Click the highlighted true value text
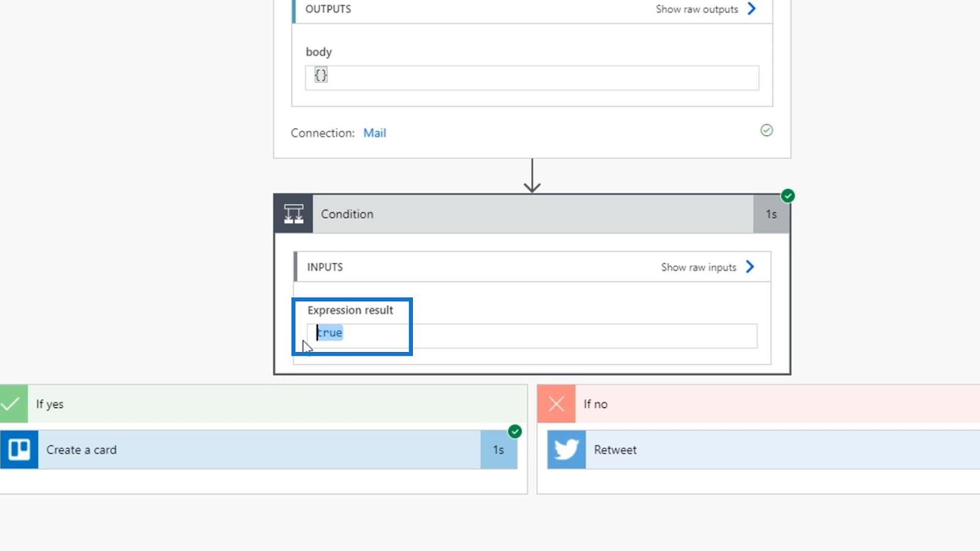Viewport: 980px width, 551px height. (330, 332)
